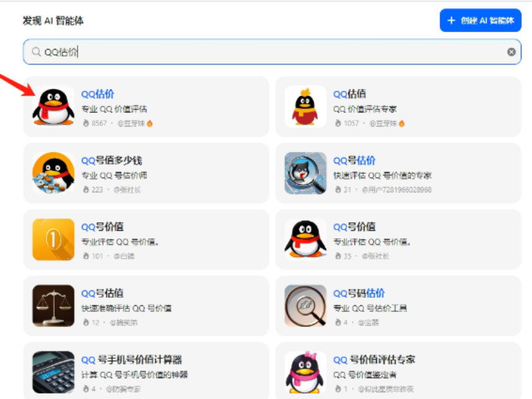Click the penguin avatar of QQ号价值 by 张社长
532x399 pixels.
[x=305, y=240]
